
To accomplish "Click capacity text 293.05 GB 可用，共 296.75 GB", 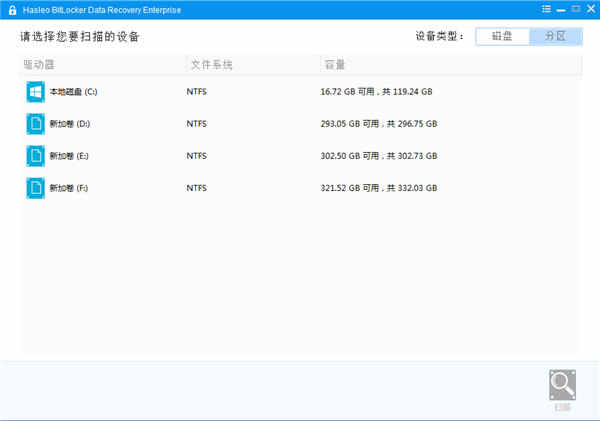I will tap(379, 124).
